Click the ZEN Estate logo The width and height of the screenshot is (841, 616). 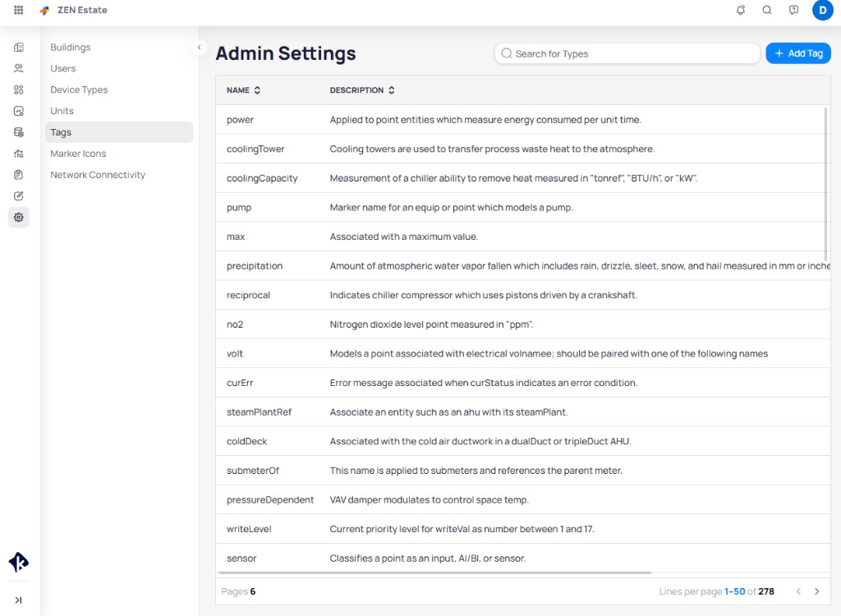(44, 10)
